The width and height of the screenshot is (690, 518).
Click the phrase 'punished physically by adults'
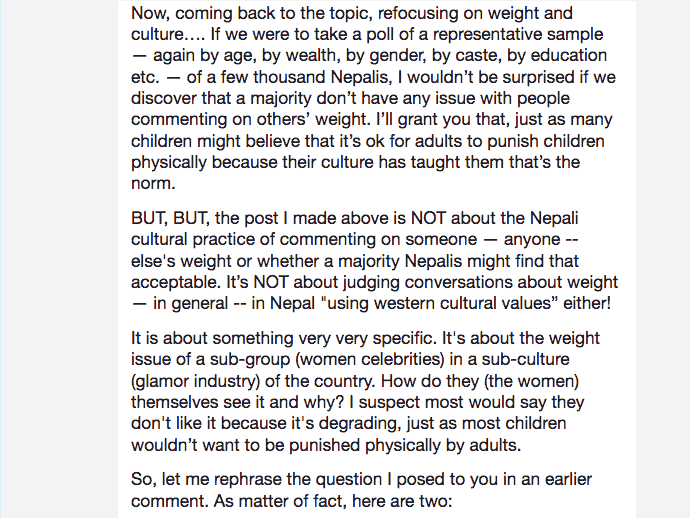(404, 445)
